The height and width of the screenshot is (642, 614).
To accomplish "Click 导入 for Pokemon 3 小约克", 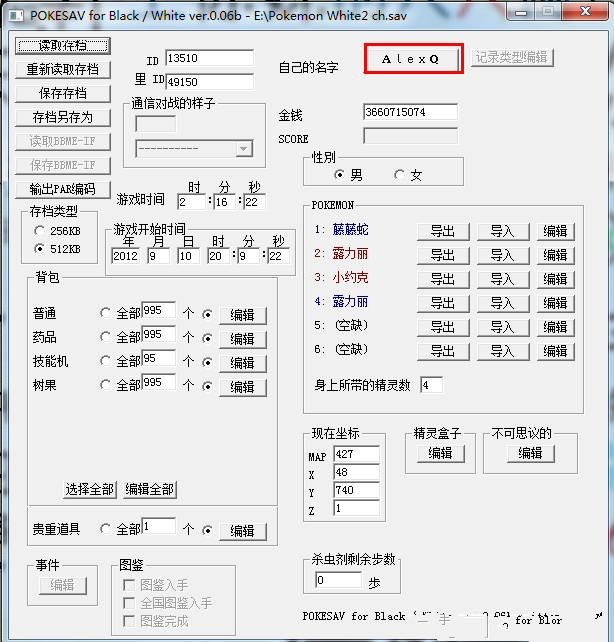I will tap(503, 280).
